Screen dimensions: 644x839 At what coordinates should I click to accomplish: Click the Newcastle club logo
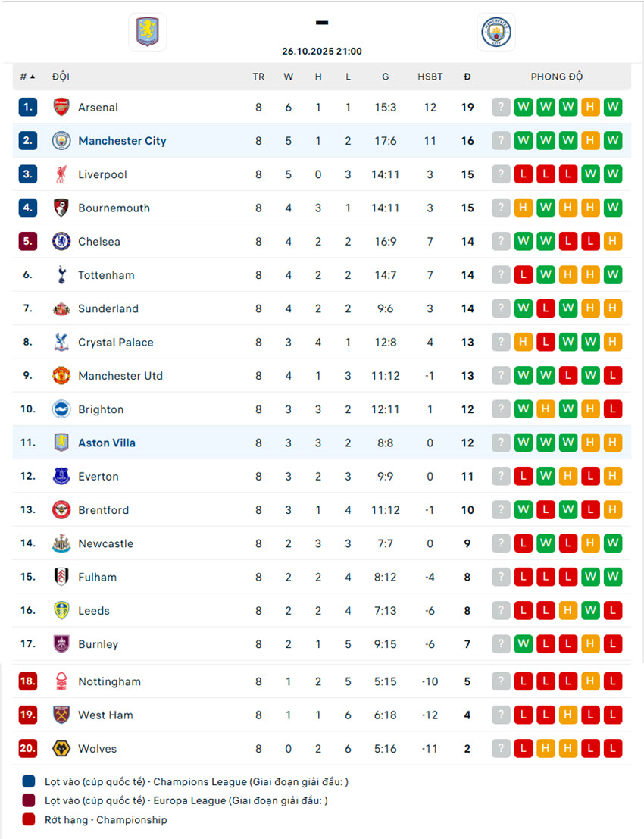[61, 543]
